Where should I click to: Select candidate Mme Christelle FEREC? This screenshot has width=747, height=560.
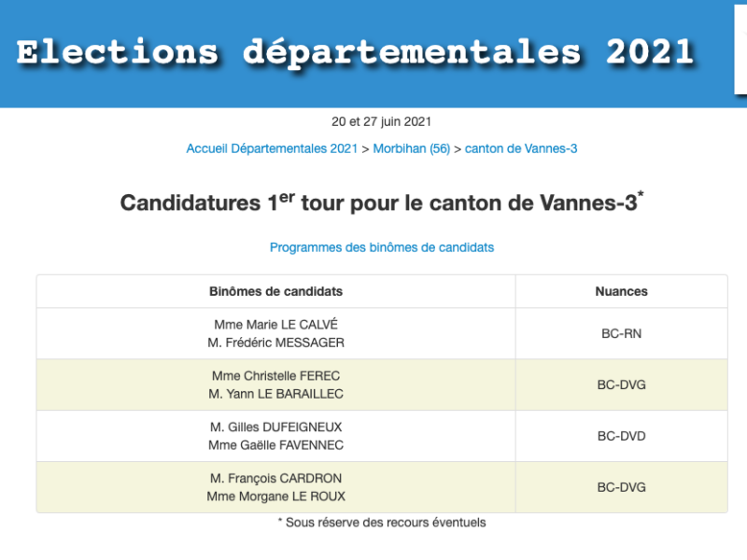pyautogui.click(x=275, y=376)
